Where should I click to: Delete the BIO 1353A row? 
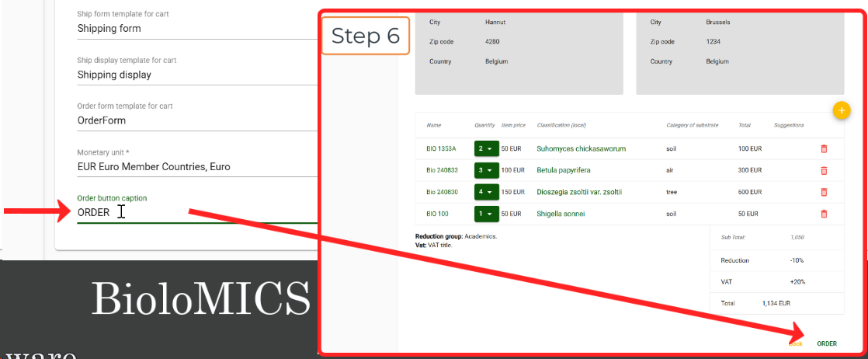[x=824, y=148]
